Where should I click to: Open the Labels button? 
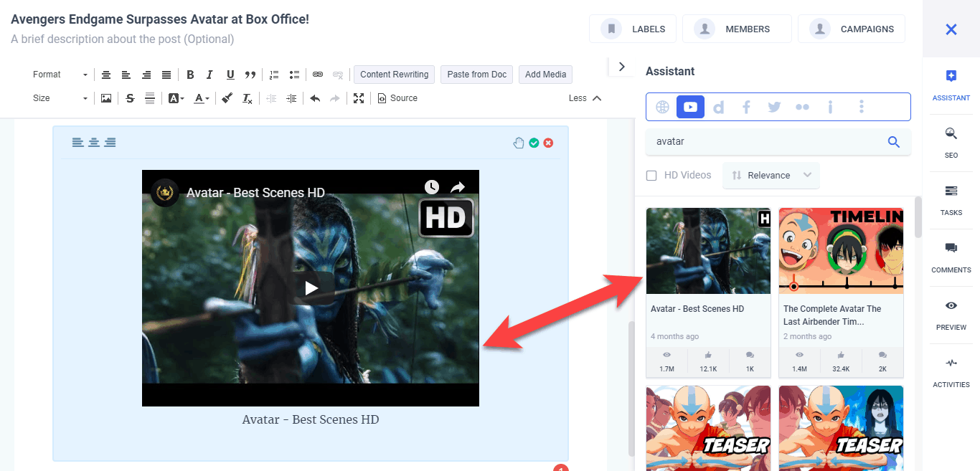click(633, 29)
